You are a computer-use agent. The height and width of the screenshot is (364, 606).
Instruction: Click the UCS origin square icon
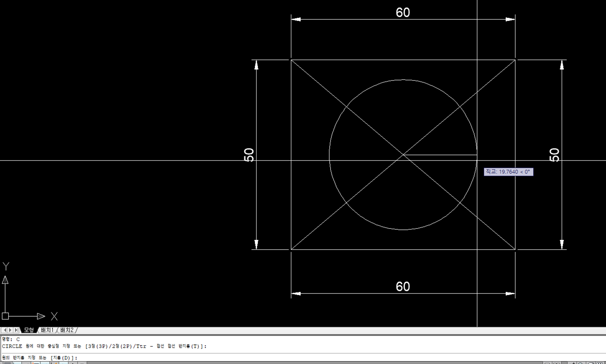click(x=5, y=316)
